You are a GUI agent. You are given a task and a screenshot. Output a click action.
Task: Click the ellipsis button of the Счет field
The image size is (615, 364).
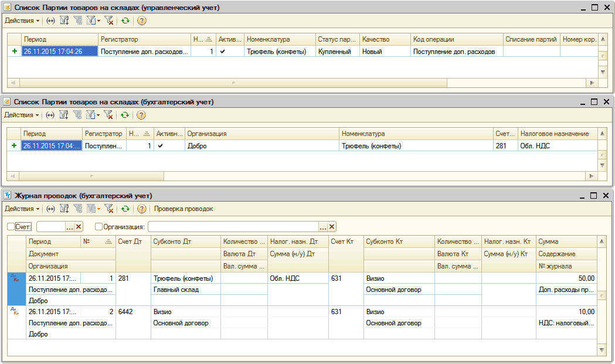click(70, 227)
